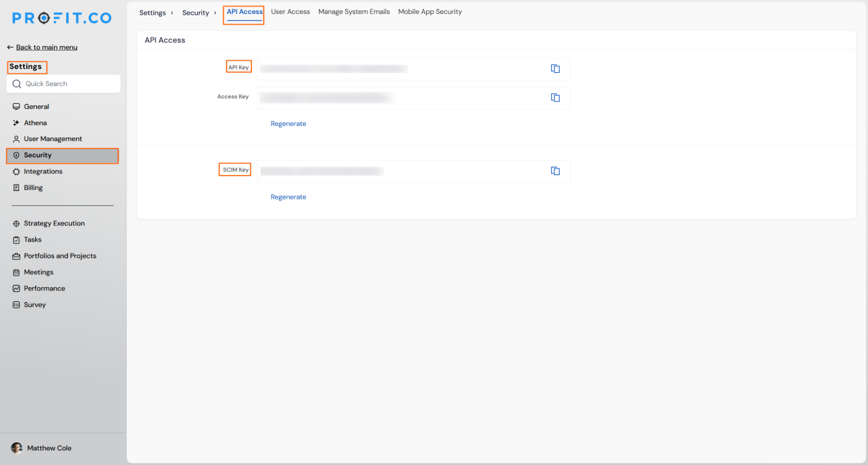Image resolution: width=868 pixels, height=465 pixels.
Task: Copy the API Key value
Action: coord(555,69)
